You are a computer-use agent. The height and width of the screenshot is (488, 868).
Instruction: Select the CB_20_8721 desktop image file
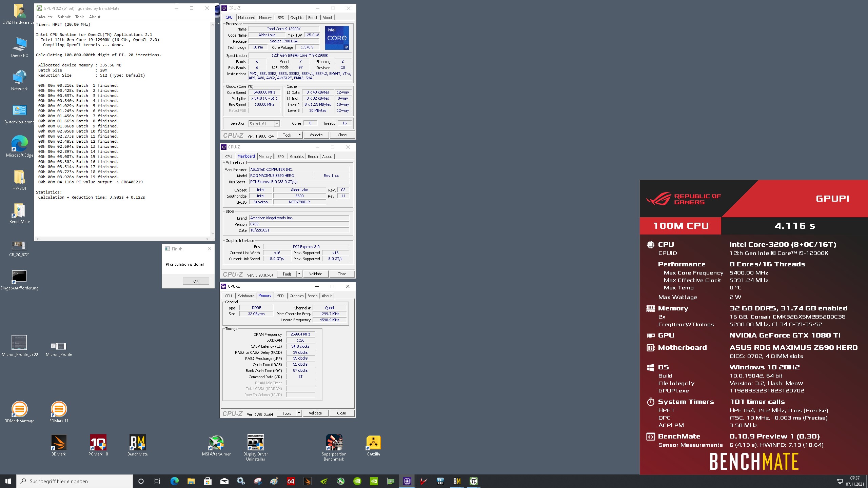[x=19, y=248]
